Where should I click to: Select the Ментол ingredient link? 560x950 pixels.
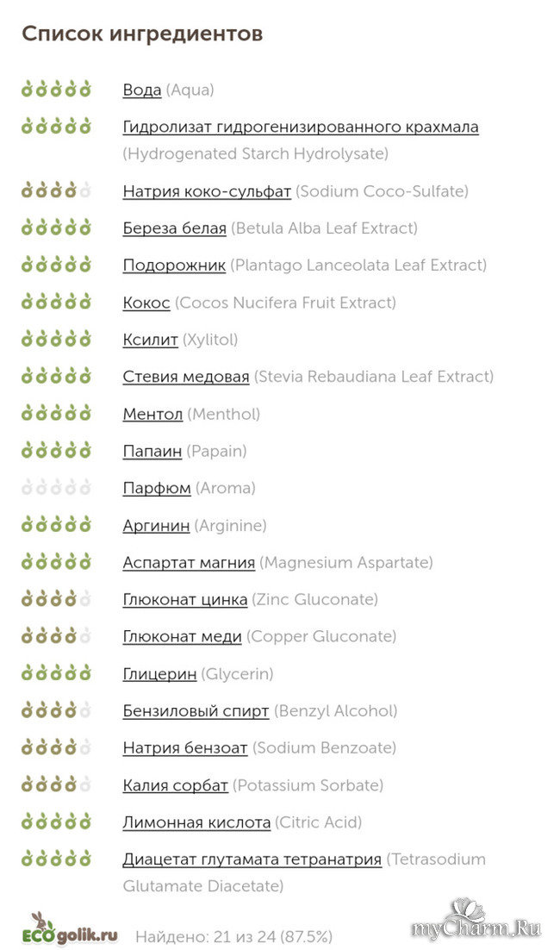point(152,415)
